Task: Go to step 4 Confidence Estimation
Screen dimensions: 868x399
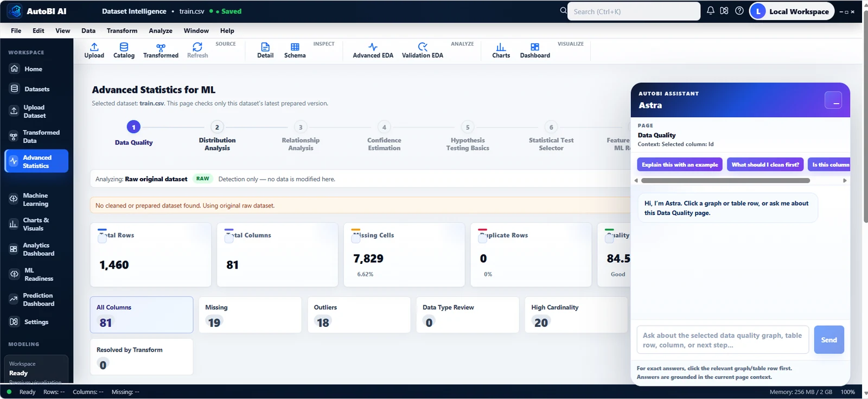Action: 384,136
